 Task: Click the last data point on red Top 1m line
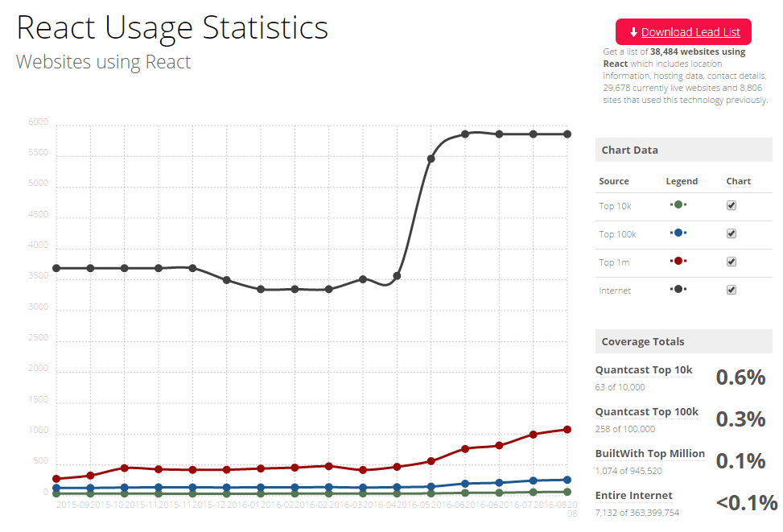tap(567, 430)
